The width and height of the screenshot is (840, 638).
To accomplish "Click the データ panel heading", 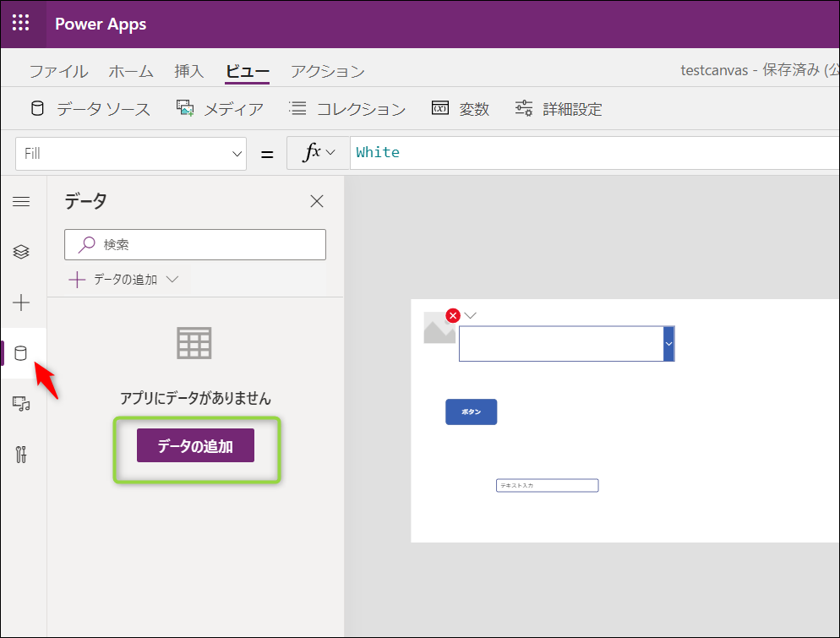I will (85, 201).
